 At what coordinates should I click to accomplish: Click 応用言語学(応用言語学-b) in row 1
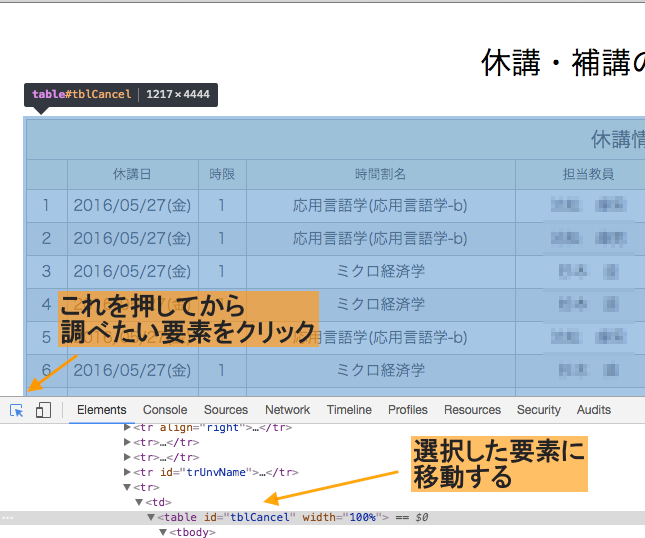380,205
